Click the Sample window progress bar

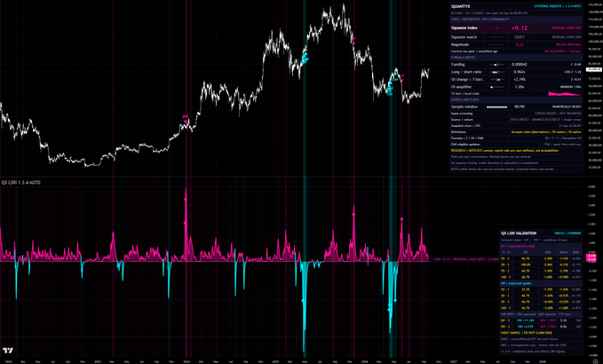coord(496,107)
